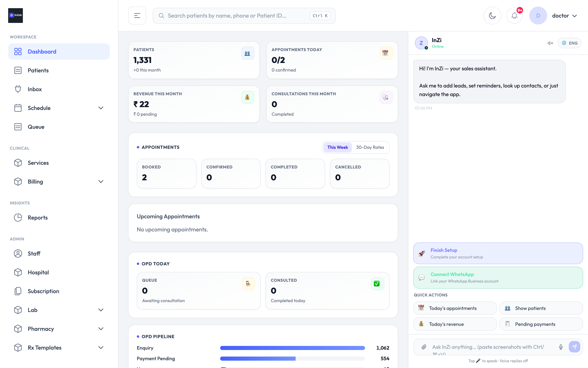Toggle dark mode moon icon
The height and width of the screenshot is (368, 588).
click(492, 16)
